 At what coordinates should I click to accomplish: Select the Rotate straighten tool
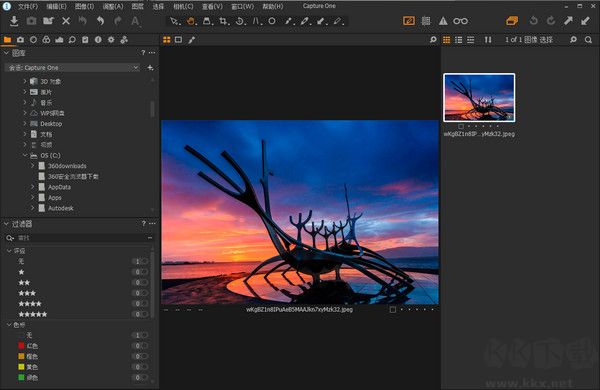(240, 21)
